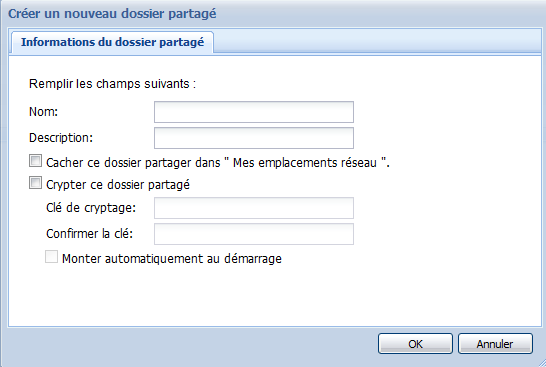Select the Confirmer la clé field
Image resolution: width=546 pixels, height=367 pixels.
[254, 234]
